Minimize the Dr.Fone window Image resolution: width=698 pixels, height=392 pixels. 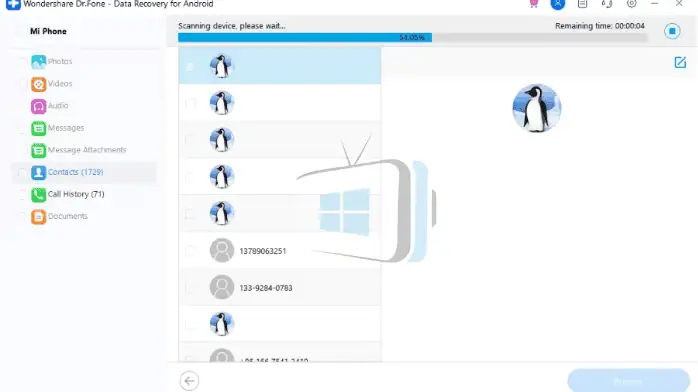tap(654, 4)
